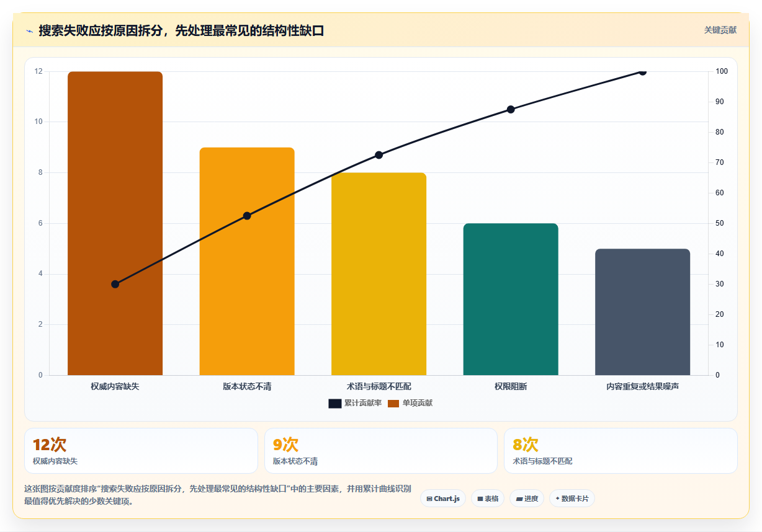The height and width of the screenshot is (532, 762).
Task: Click the icon inside the 表格 chip
Action: [x=480, y=499]
